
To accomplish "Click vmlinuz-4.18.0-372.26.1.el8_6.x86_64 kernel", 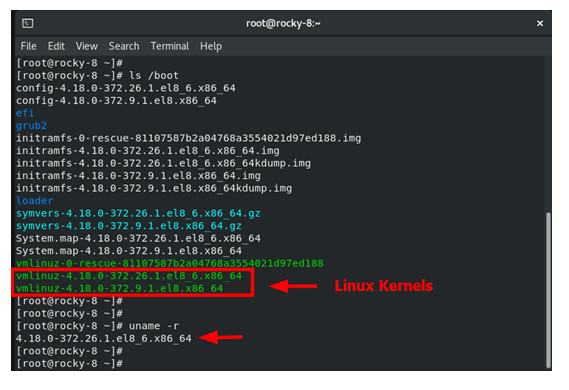I will coord(129,276).
